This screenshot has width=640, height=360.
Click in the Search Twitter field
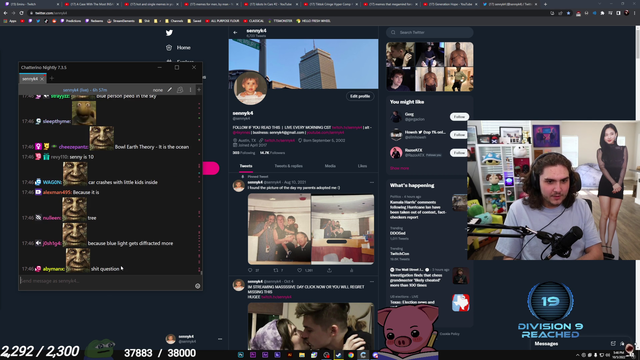(x=429, y=32)
